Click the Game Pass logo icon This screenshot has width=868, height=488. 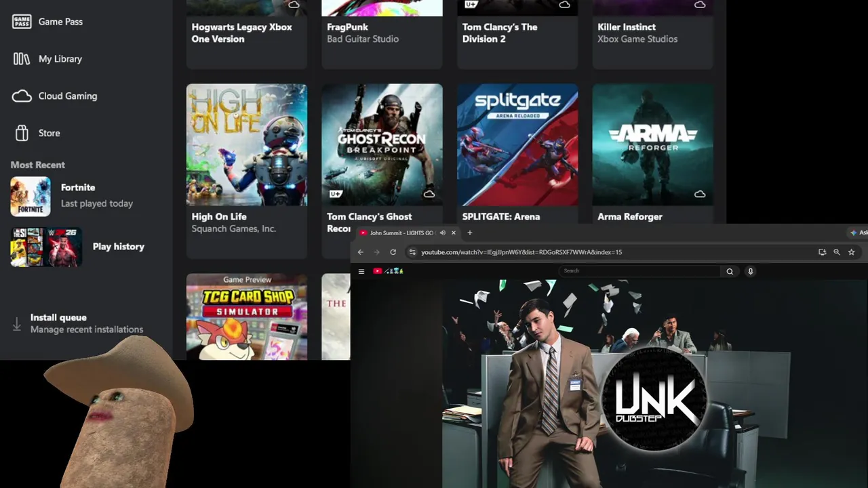pos(22,22)
